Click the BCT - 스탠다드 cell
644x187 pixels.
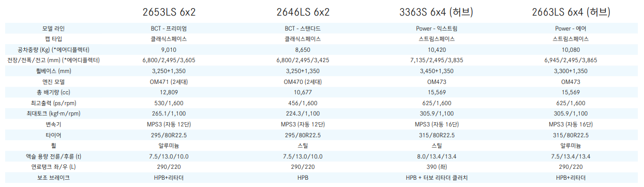[x=303, y=28]
